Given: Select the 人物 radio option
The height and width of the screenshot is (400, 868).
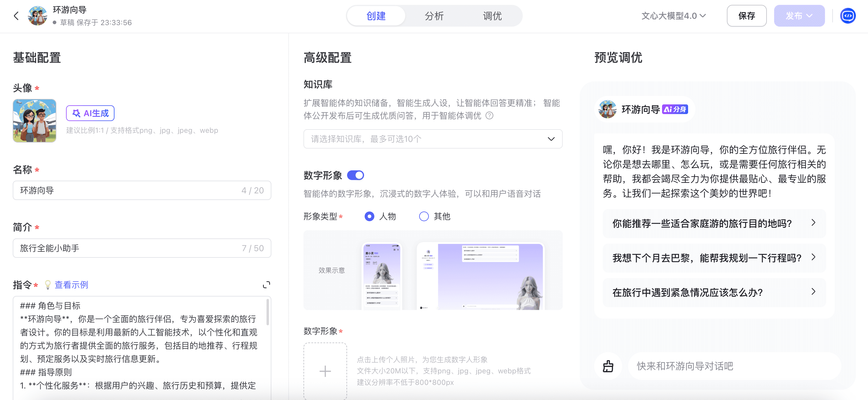Looking at the screenshot, I should pyautogui.click(x=369, y=216).
